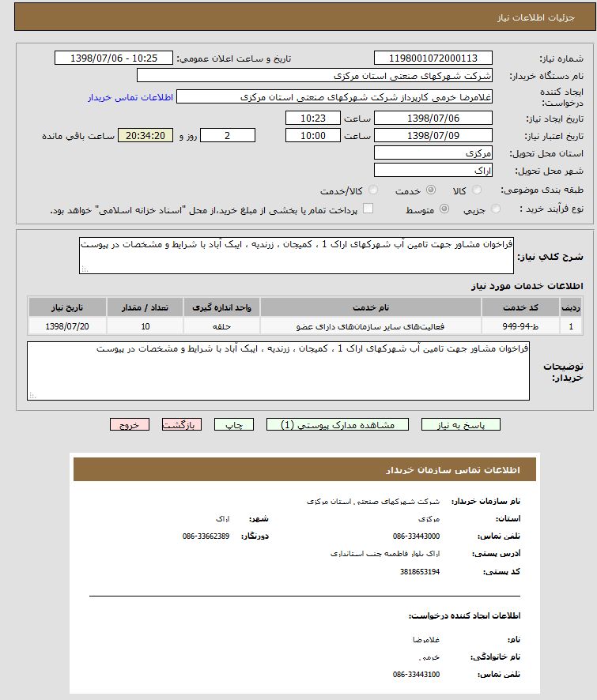Select service code ط-94-949 table cell
597x700 pixels.
[520, 326]
